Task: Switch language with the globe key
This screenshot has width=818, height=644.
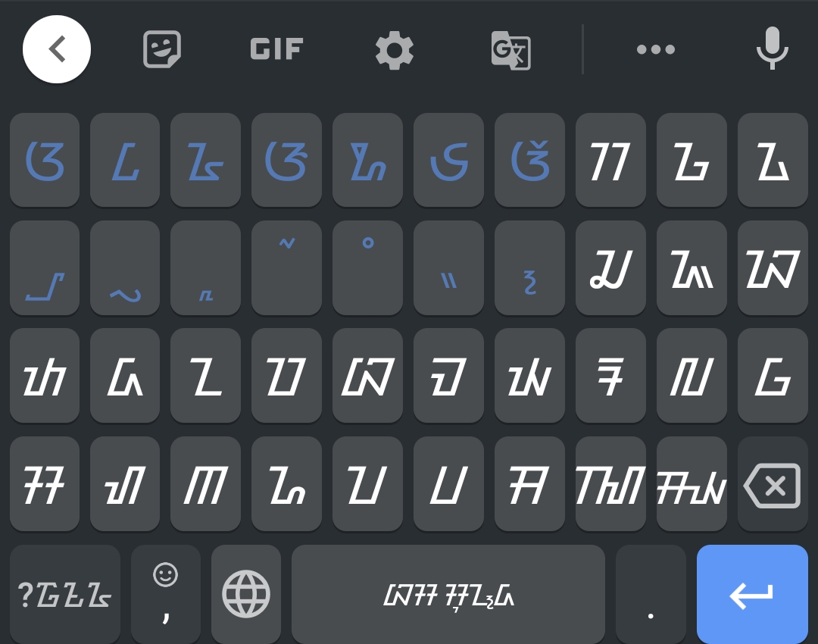Action: [245, 595]
